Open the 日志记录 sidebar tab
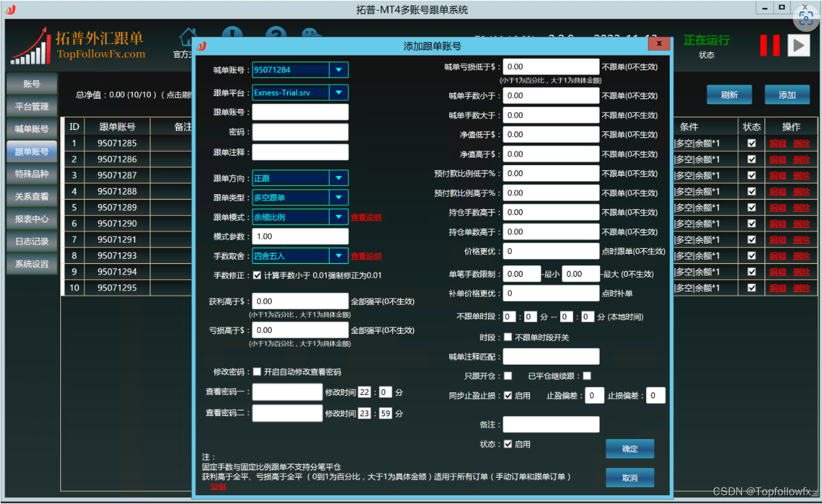822x504 pixels. click(x=32, y=242)
